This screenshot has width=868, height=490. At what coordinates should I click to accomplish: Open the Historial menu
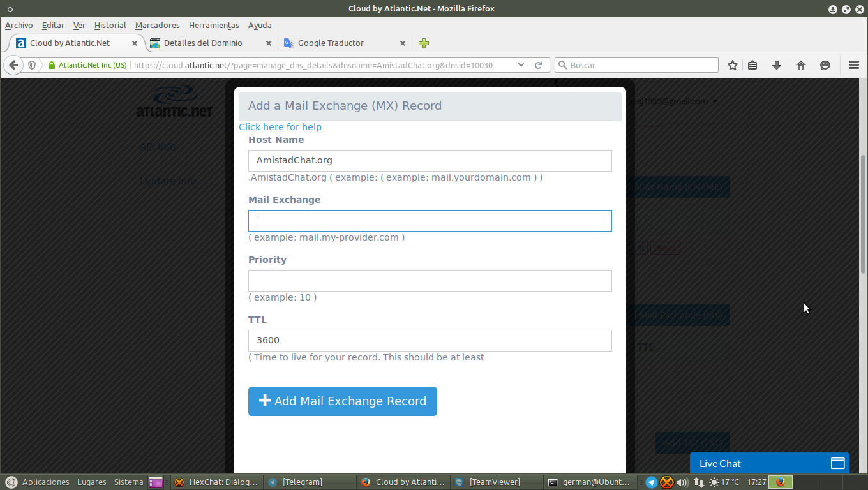click(110, 26)
